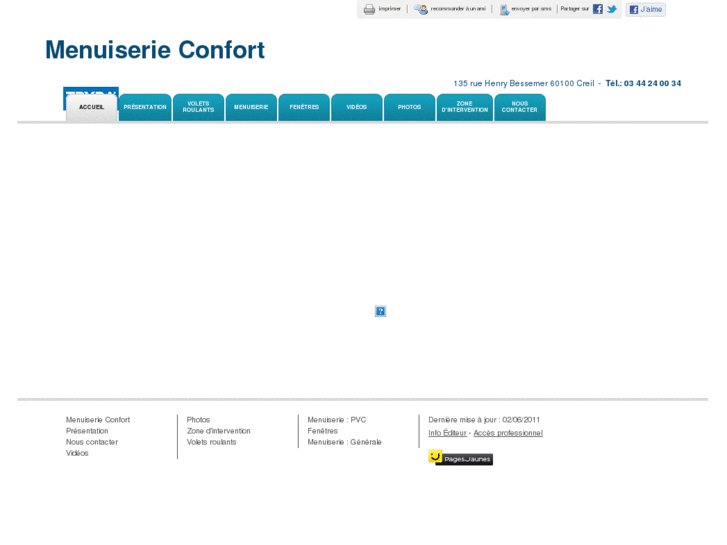Open footer link Fenêtres
The width and height of the screenshot is (727, 545).
pyautogui.click(x=323, y=431)
